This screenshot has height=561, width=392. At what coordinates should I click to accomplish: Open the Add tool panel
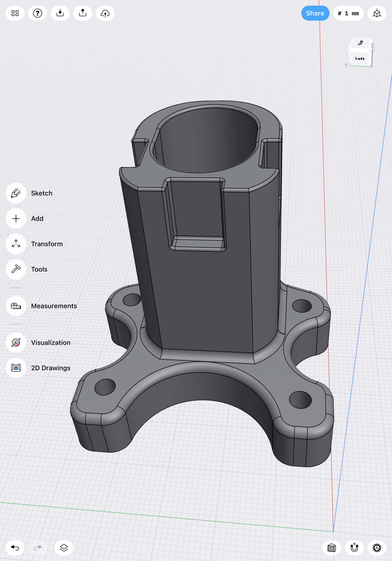[x=16, y=218]
